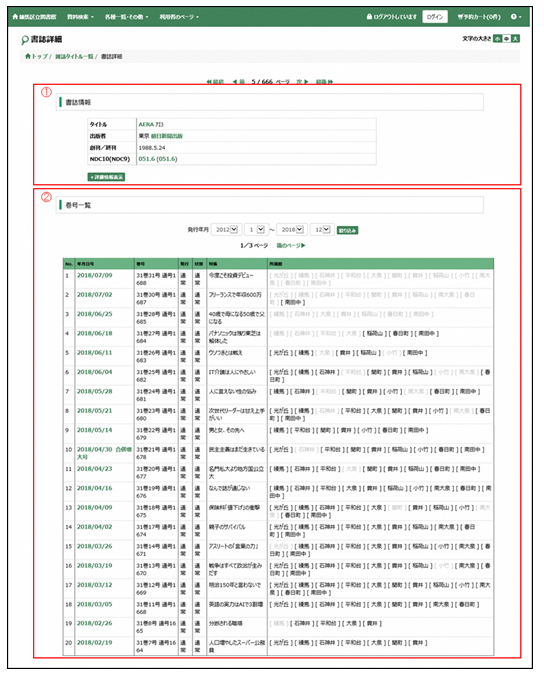
Task: Click the No. column header
Action: [69, 264]
